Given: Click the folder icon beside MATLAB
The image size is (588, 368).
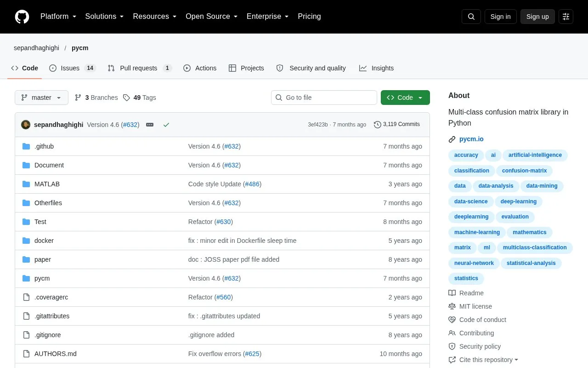Looking at the screenshot, I should (x=26, y=184).
